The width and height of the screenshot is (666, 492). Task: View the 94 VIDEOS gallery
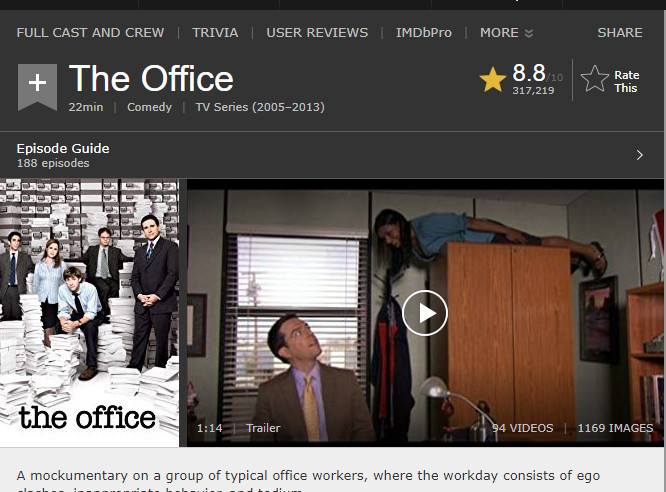pos(522,428)
